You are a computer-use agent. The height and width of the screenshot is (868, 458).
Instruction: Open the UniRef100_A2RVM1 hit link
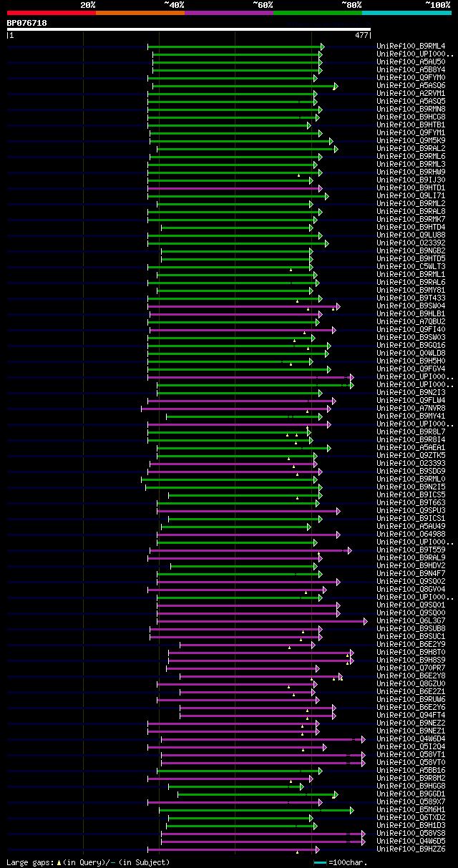[x=411, y=94]
